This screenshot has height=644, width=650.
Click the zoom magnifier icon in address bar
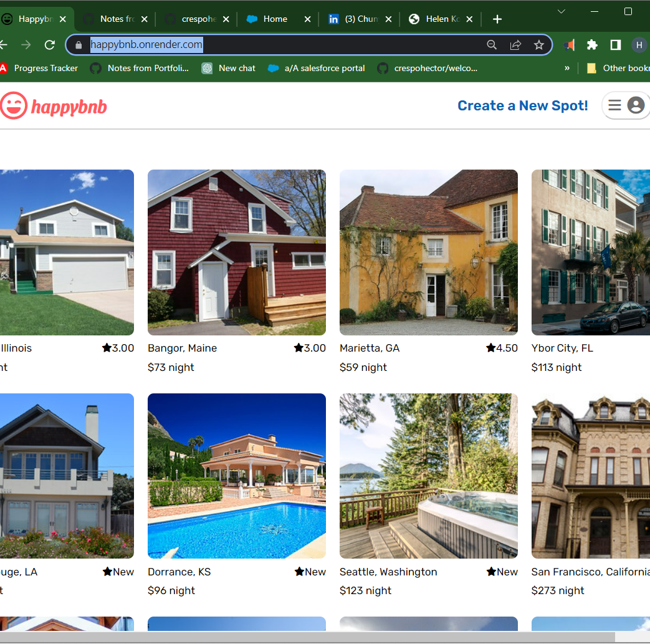492,45
